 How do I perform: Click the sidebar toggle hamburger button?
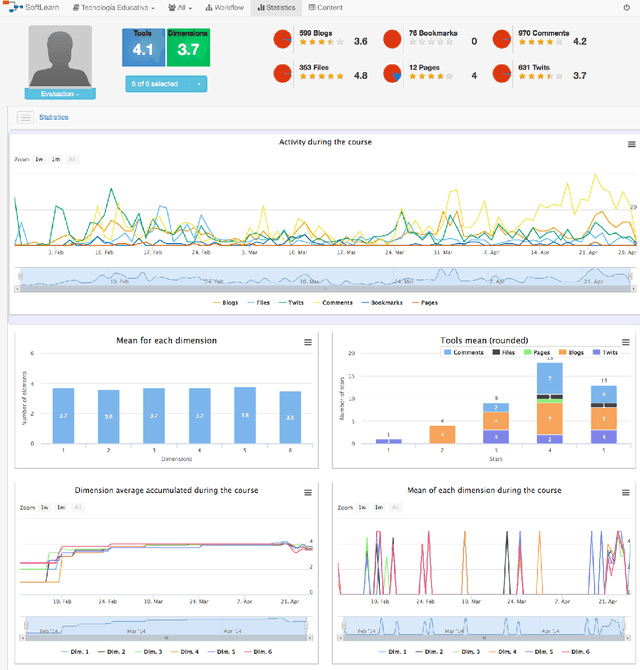point(25,118)
